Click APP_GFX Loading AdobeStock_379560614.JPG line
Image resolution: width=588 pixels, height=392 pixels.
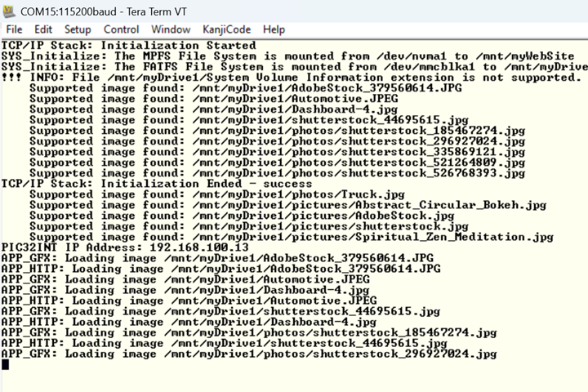217,258
